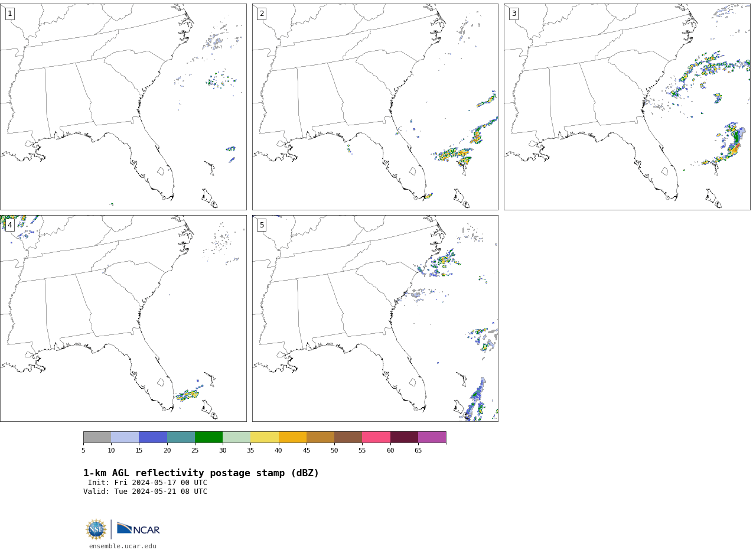The width and height of the screenshot is (756, 553).
Task: Click the NCAR logo
Action: pyautogui.click(x=138, y=529)
